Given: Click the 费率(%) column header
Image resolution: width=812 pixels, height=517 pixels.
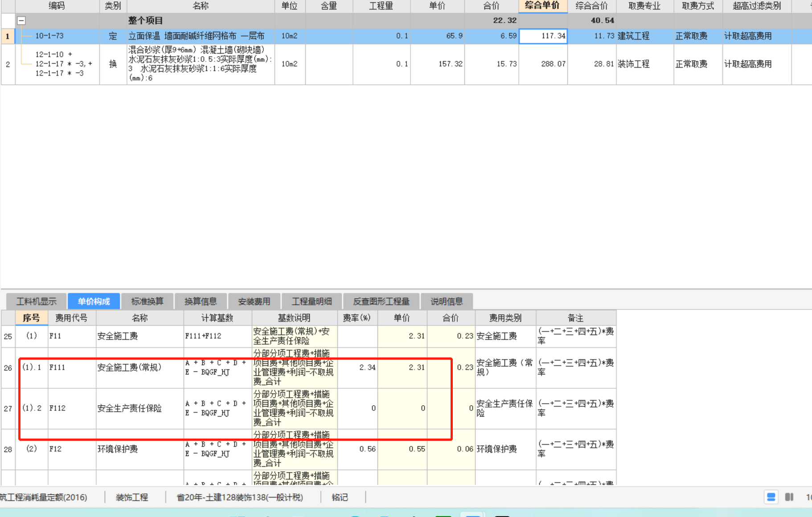Looking at the screenshot, I should (357, 318).
